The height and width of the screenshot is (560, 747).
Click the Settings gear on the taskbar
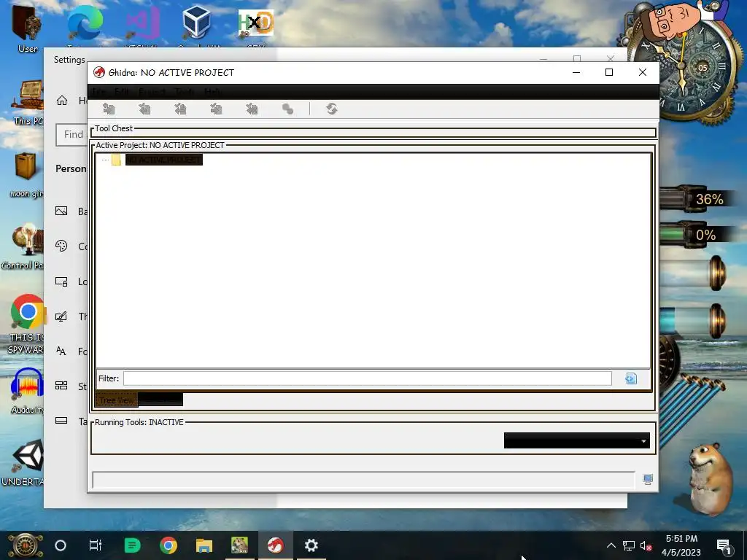tap(311, 545)
